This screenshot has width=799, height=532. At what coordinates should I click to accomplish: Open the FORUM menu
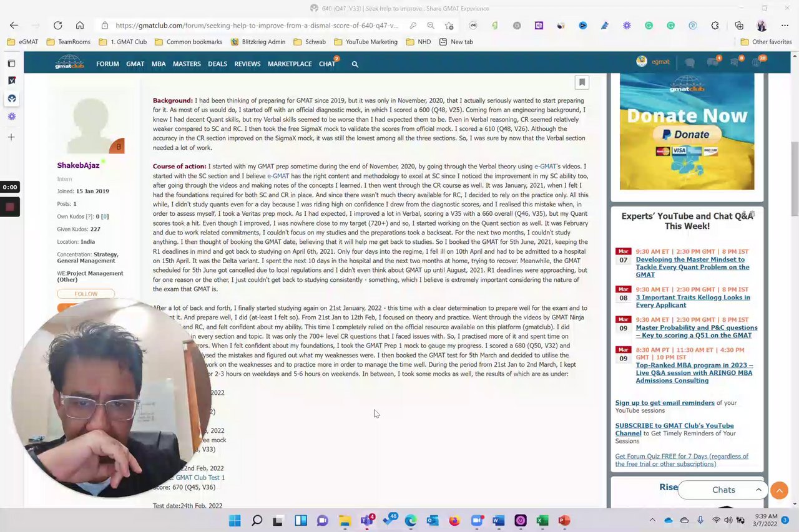pos(107,64)
